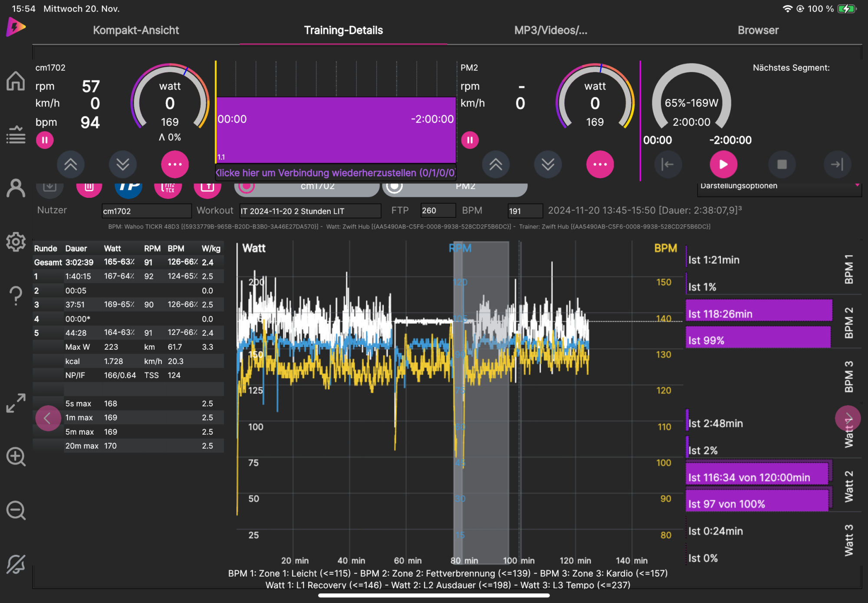Select the Gesamt row in lap table

tap(128, 262)
